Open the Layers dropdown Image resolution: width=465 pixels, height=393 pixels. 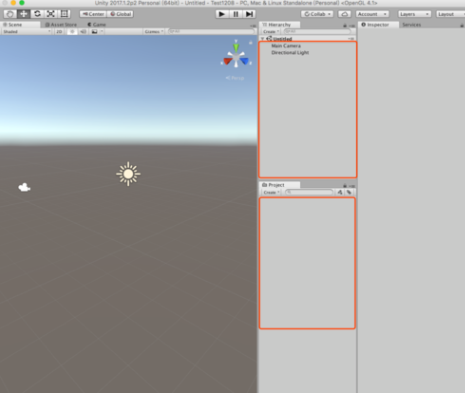click(x=414, y=14)
